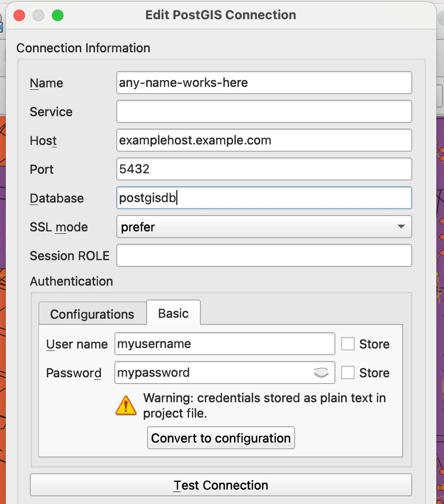Click Convert to configuration button
444x504 pixels.
[221, 438]
